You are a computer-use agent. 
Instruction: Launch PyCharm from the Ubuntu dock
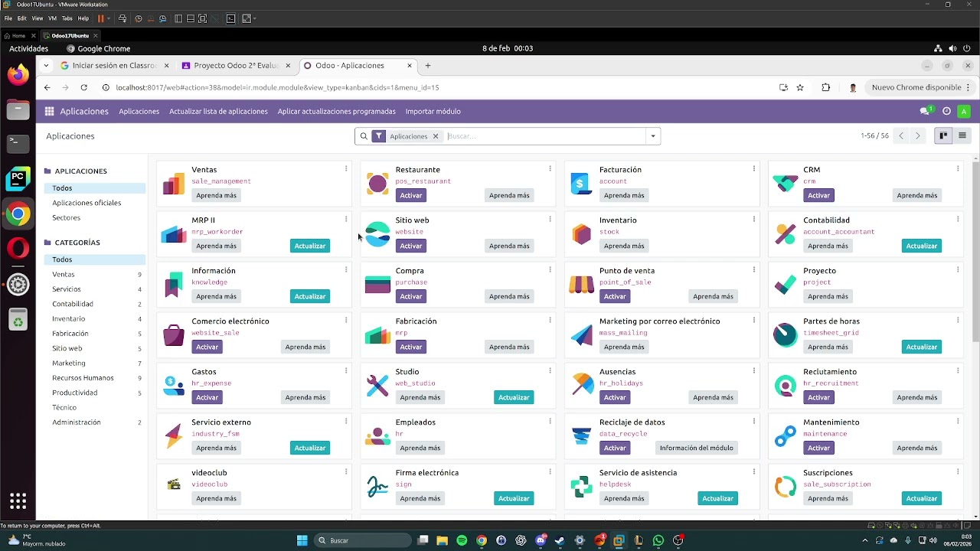[18, 180]
